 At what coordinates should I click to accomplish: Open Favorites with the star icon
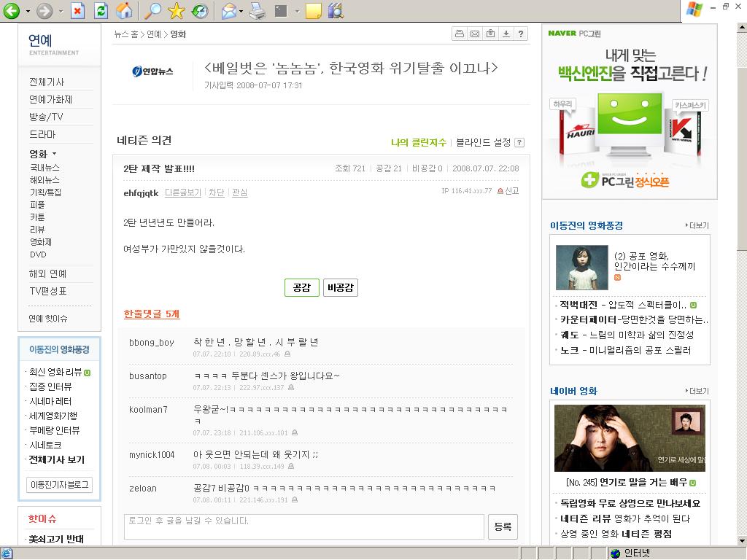[177, 10]
